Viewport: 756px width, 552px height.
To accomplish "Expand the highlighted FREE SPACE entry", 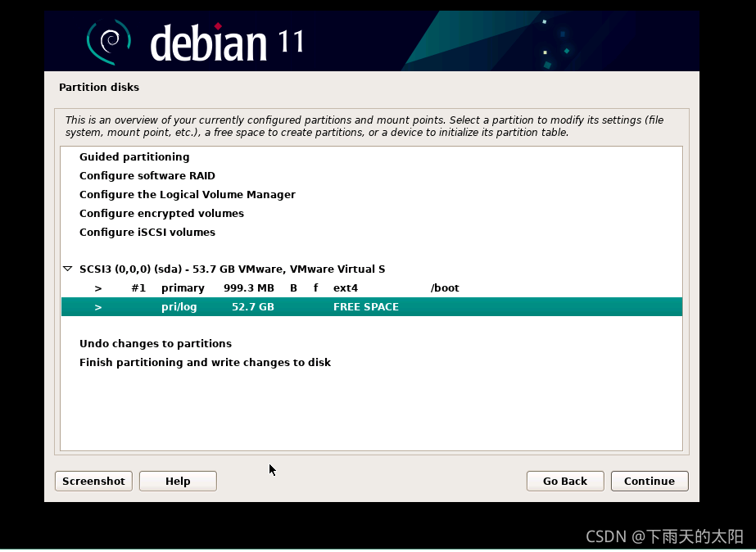I will pyautogui.click(x=97, y=306).
